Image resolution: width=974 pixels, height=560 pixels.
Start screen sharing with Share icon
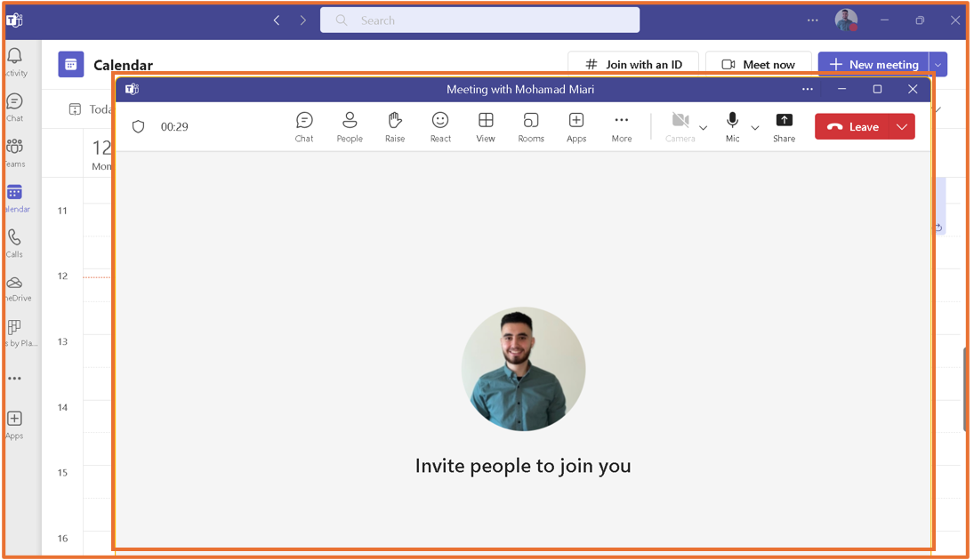click(784, 126)
